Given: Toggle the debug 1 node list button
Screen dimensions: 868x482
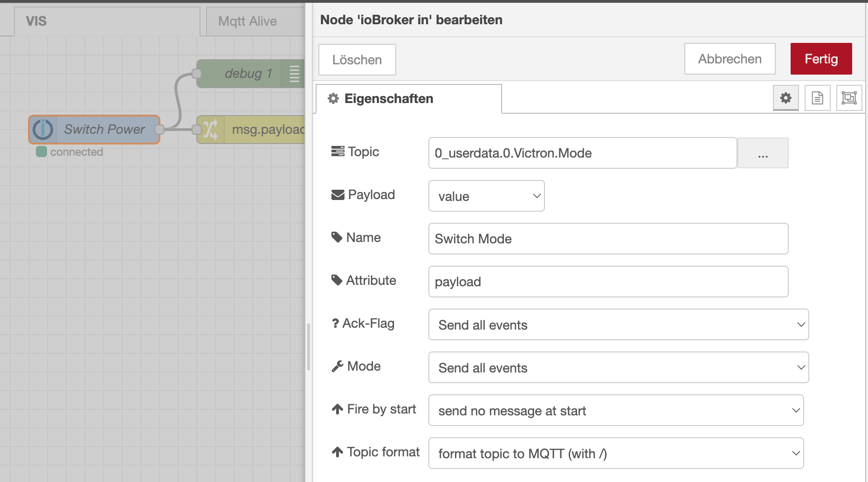Looking at the screenshot, I should pos(294,74).
